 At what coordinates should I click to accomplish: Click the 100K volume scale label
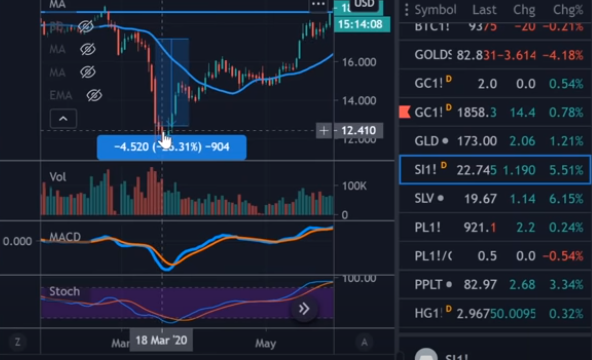pos(354,186)
